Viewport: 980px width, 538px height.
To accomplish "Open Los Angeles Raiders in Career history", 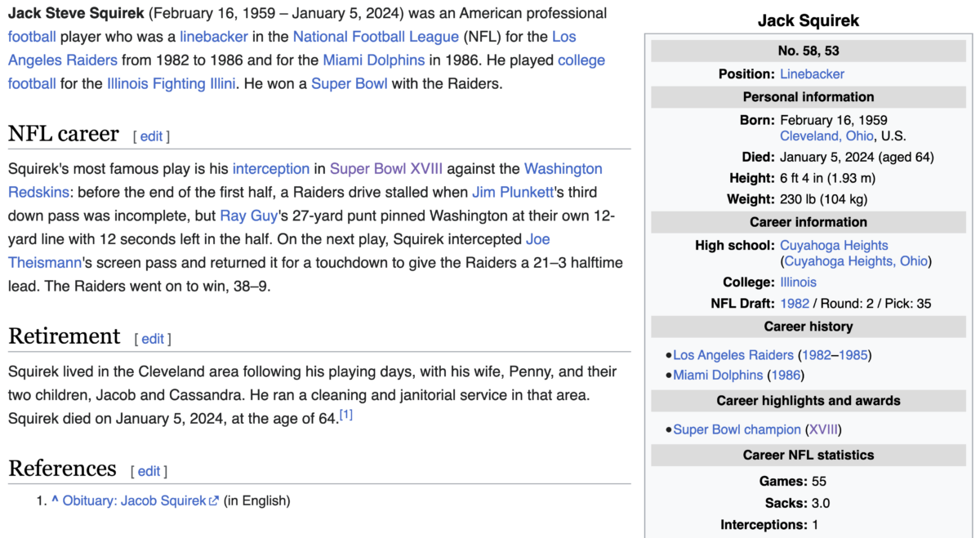I will click(733, 355).
